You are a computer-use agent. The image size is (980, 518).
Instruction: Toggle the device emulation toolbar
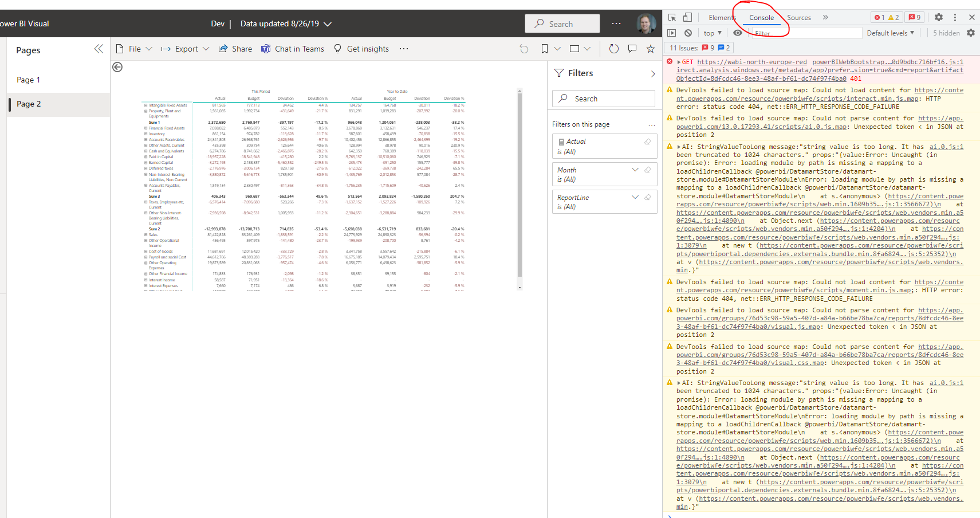688,18
